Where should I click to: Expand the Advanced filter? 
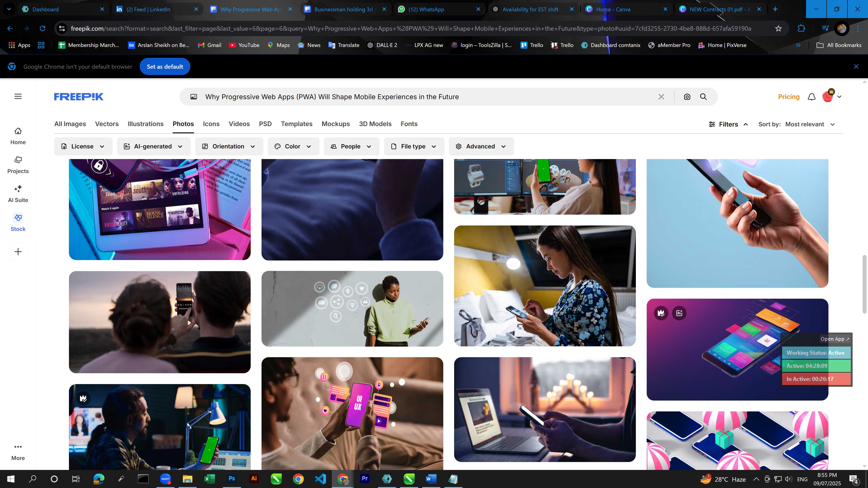pos(481,146)
